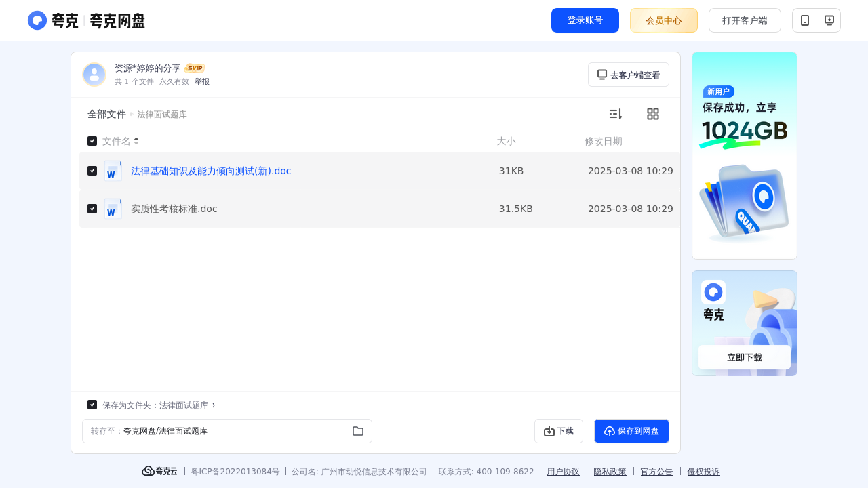Click the 打开客户端 button

point(745,20)
